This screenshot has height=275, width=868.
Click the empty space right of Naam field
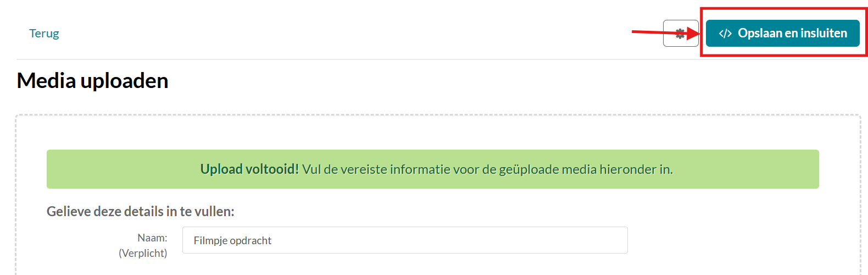725,240
